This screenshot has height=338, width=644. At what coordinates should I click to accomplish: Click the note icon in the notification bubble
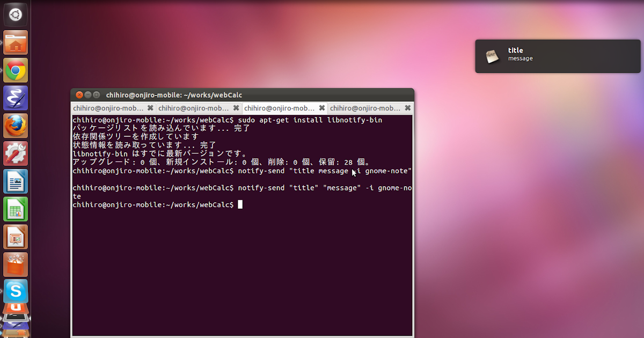(x=493, y=56)
